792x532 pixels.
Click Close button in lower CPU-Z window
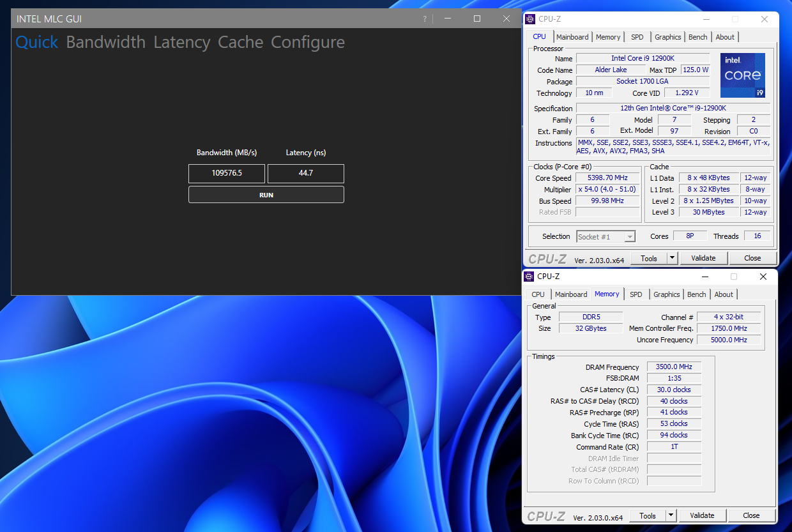click(x=751, y=515)
